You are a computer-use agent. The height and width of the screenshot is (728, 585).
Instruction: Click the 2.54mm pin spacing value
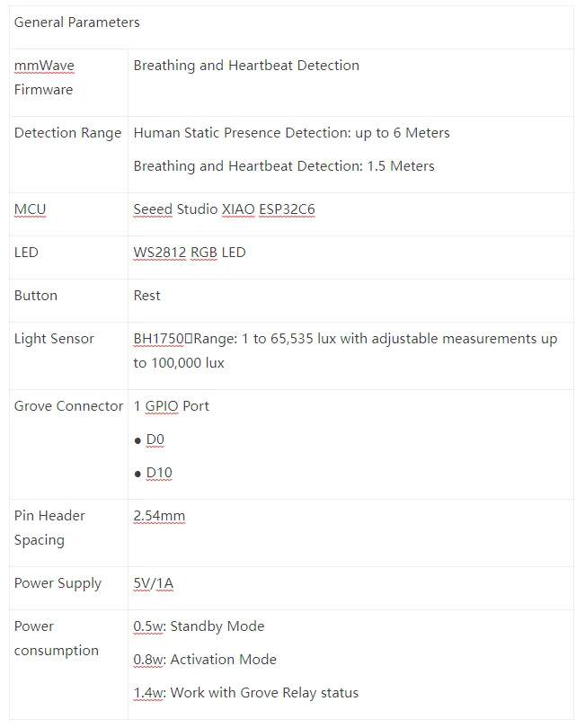pos(159,516)
